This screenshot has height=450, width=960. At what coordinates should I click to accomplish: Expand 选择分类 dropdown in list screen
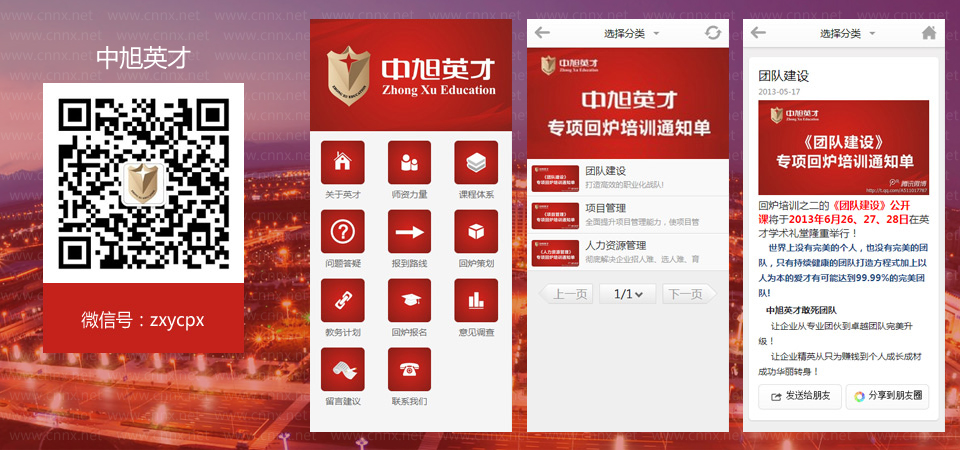631,34
